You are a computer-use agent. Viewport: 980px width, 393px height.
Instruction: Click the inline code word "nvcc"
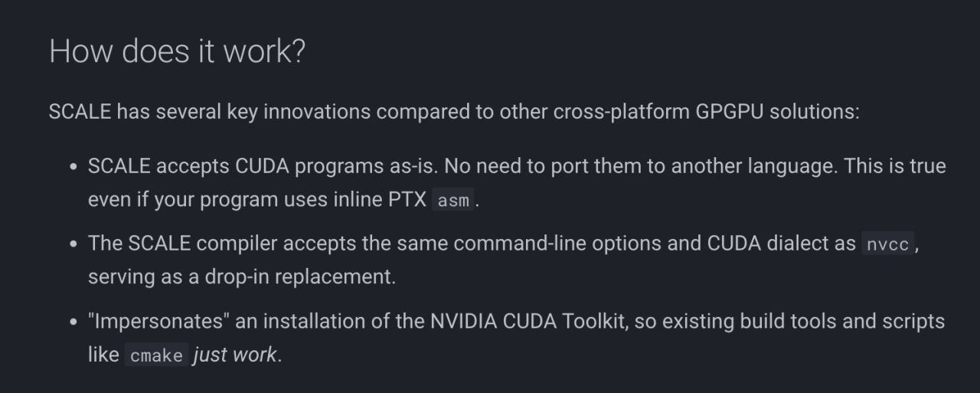pyautogui.click(x=887, y=244)
